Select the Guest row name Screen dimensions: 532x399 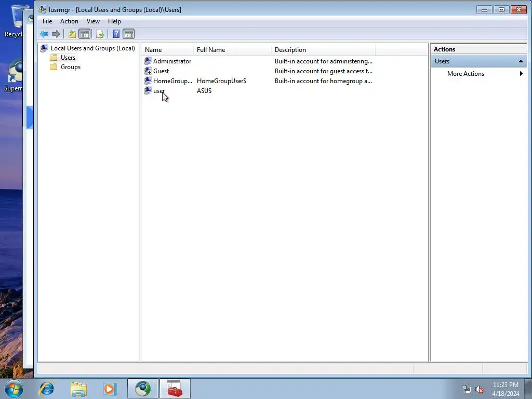click(x=161, y=71)
